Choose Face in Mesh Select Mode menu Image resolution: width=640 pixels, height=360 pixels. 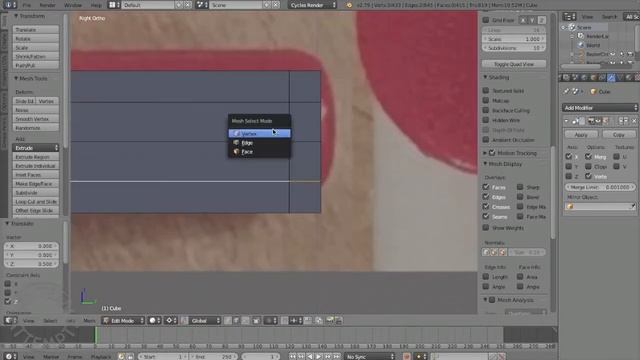[260, 152]
